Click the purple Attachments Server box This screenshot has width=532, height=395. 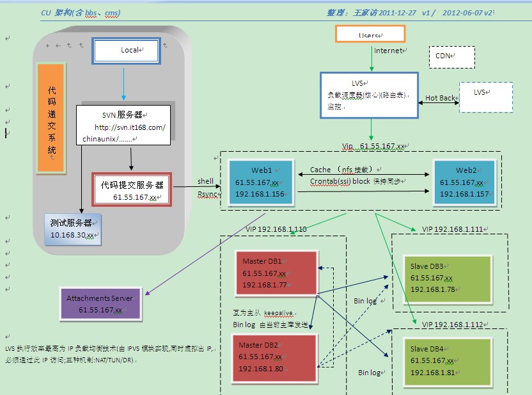99,303
